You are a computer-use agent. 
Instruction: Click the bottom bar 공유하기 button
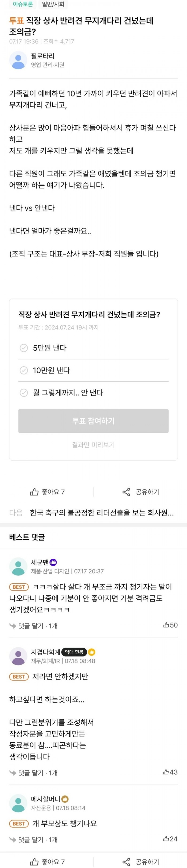coord(141,862)
